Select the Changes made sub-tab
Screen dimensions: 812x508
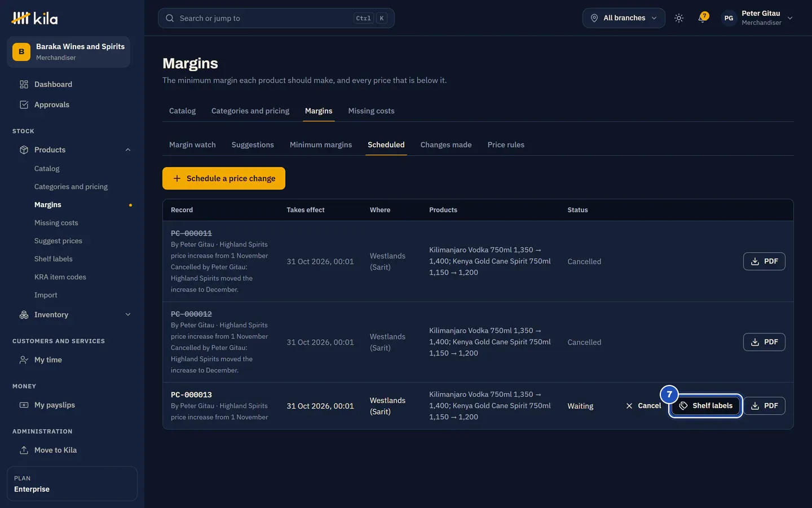click(x=446, y=145)
